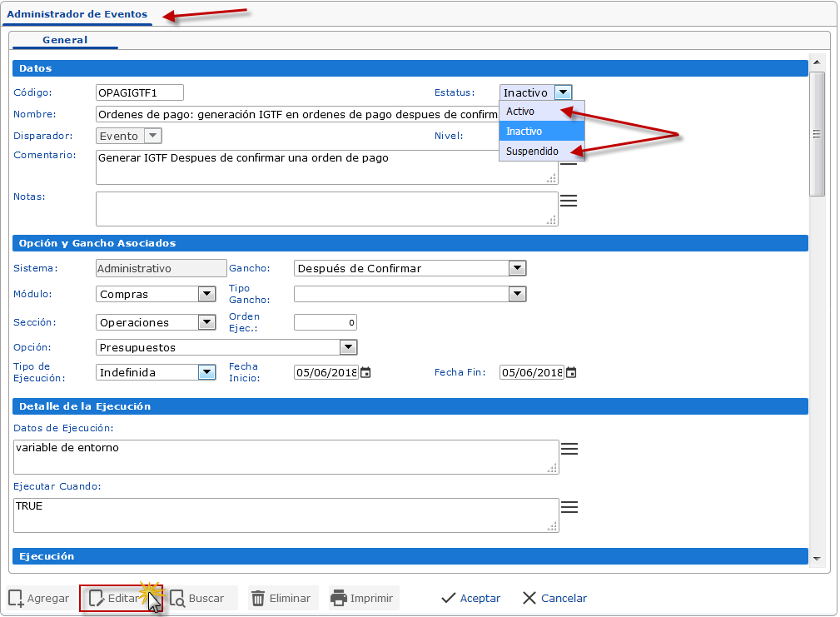The height and width of the screenshot is (617, 840).
Task: Confirm with the Aceptar button
Action: tap(470, 598)
